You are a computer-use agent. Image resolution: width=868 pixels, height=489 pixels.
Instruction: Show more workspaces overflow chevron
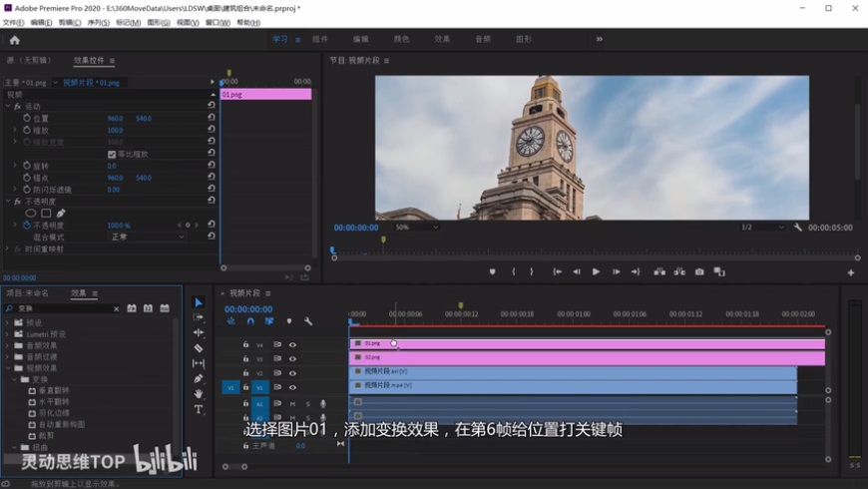[599, 39]
